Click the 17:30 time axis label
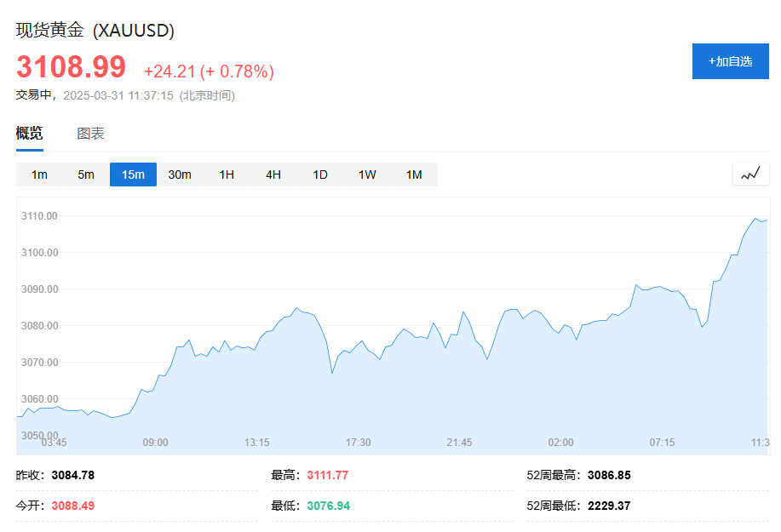Screen dimensions: 781x532 click(x=358, y=443)
